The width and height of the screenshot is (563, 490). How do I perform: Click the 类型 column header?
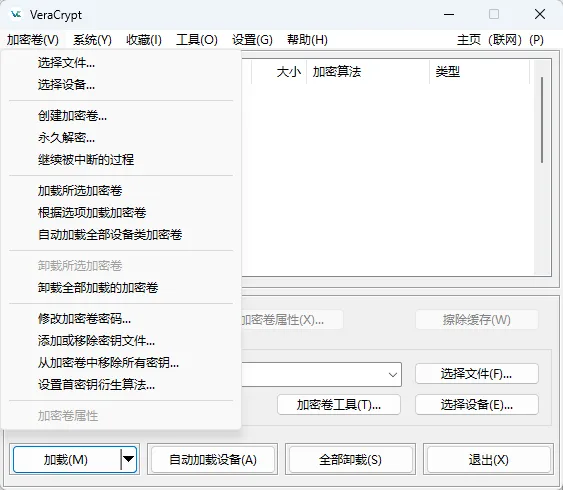[x=479, y=72]
